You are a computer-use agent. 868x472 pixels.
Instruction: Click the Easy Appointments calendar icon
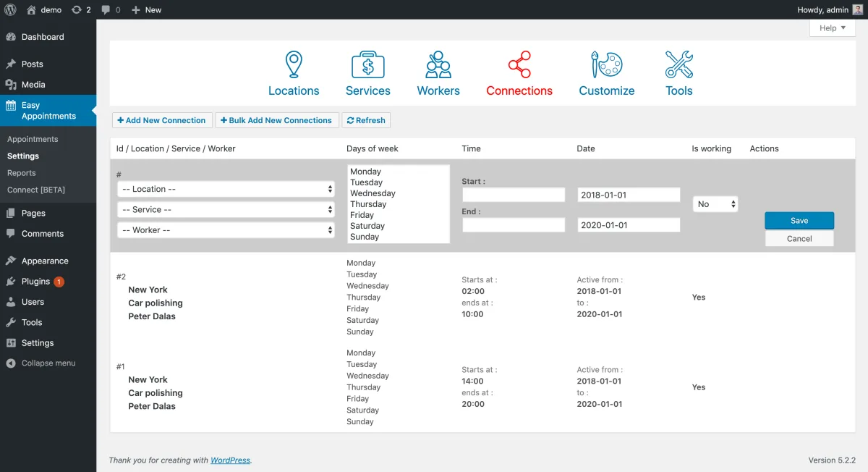coord(11,106)
